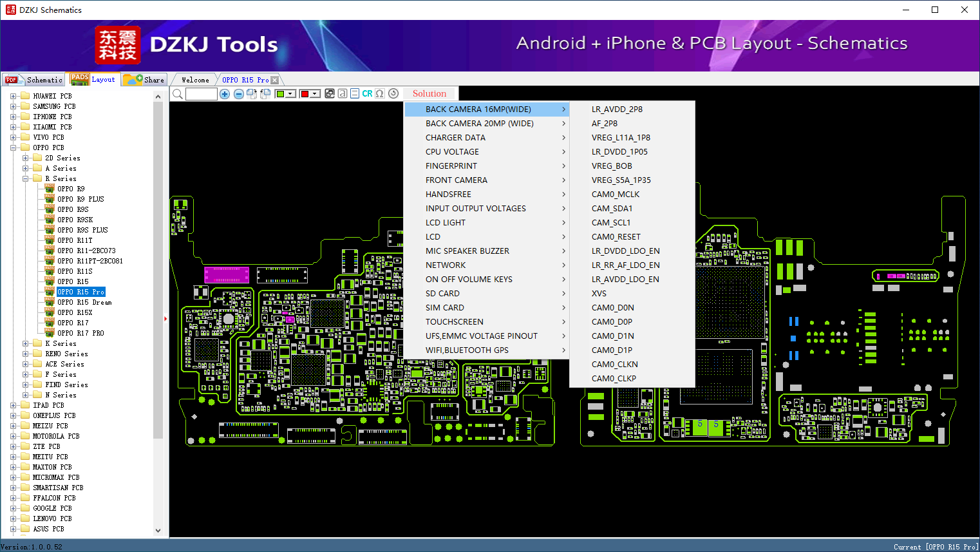The height and width of the screenshot is (552, 980).
Task: Click the overlapping squares layer icon
Action: coord(330,93)
